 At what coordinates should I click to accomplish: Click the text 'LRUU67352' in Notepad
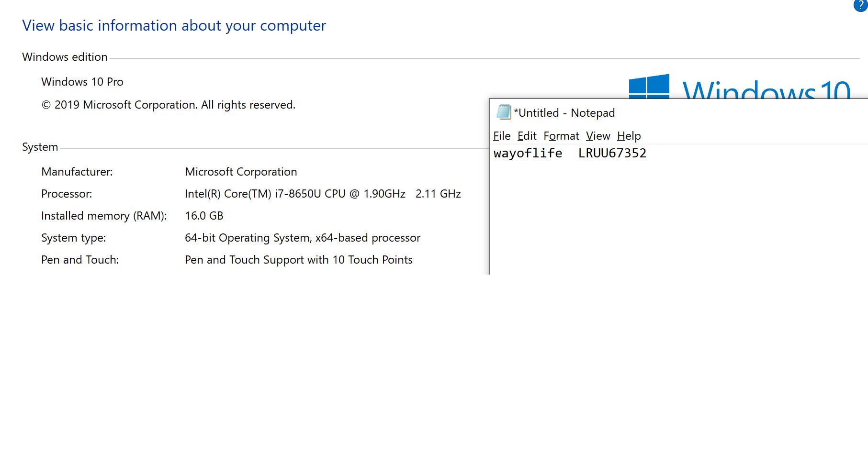pos(612,153)
